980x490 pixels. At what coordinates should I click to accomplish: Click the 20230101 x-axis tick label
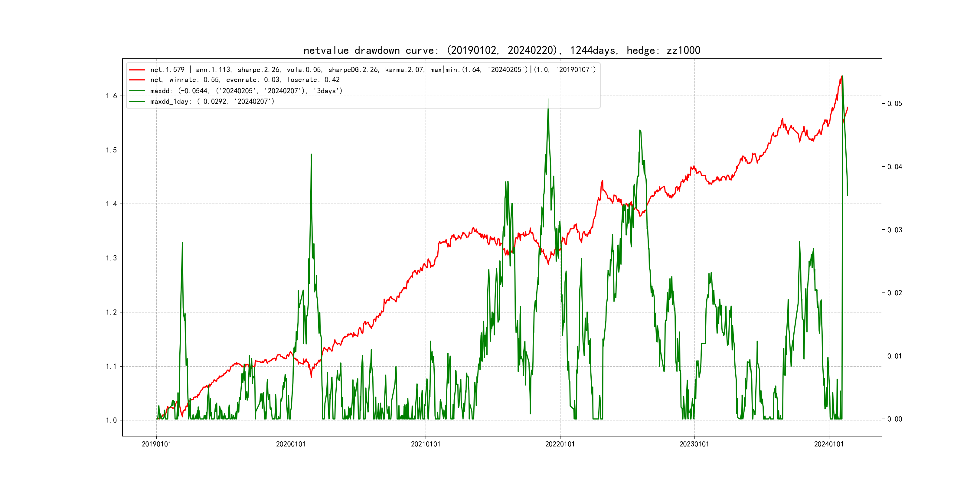point(694,444)
